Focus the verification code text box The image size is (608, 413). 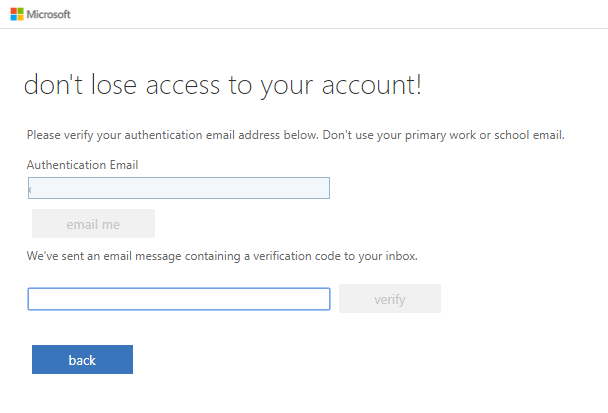[178, 299]
